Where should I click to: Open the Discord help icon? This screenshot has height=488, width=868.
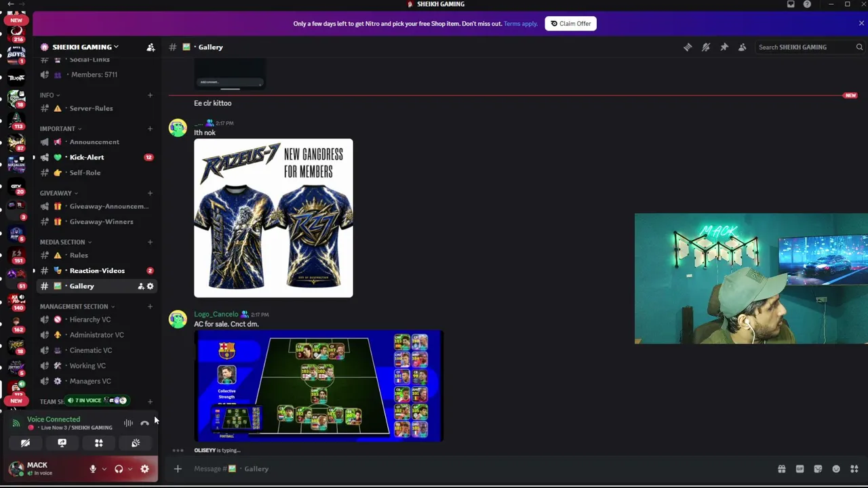coord(807,4)
